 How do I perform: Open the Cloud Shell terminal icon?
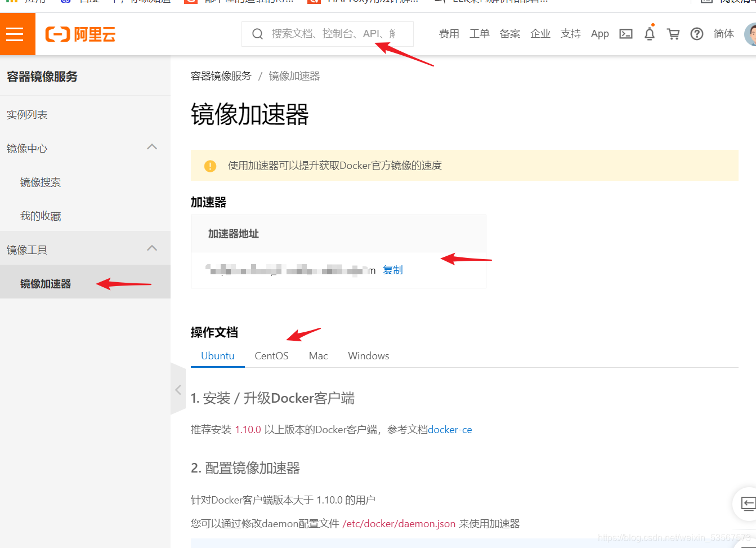[x=626, y=34]
